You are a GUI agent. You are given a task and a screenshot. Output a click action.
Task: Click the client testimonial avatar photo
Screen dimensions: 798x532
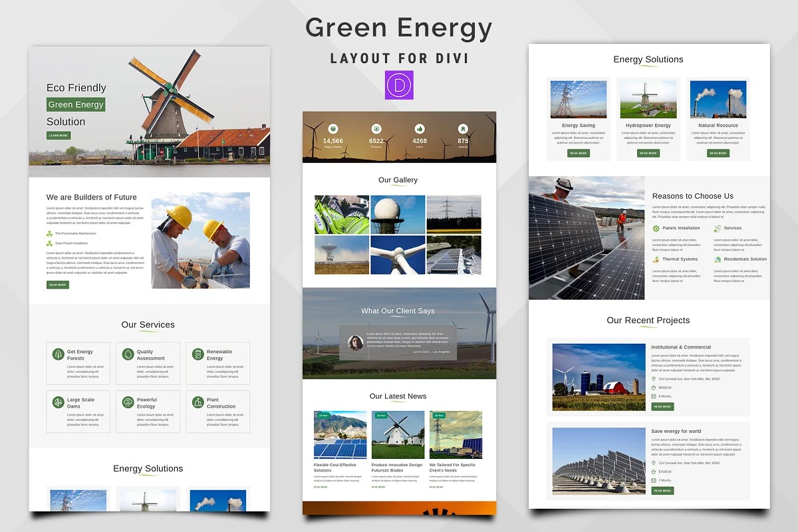355,342
